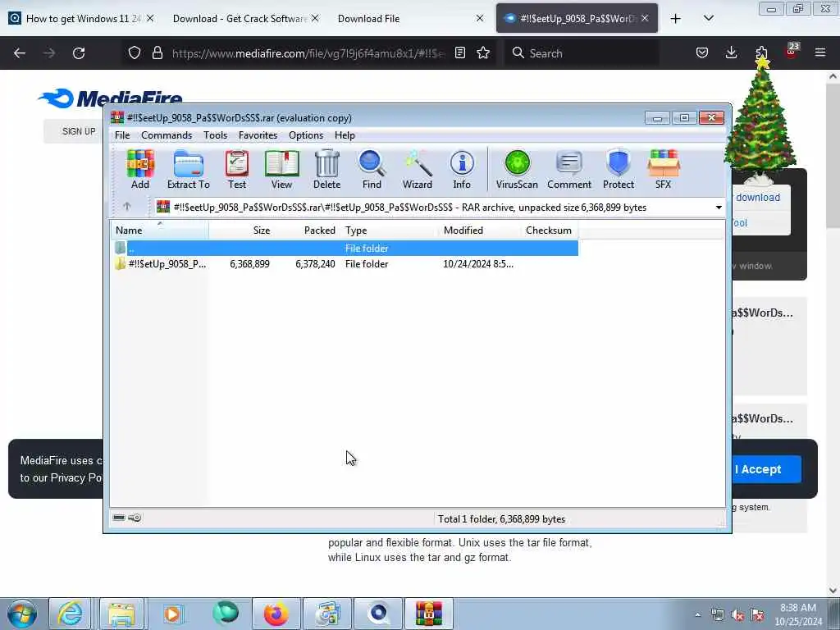Sort by the Packed column header
The width and height of the screenshot is (840, 630).
coord(308,231)
